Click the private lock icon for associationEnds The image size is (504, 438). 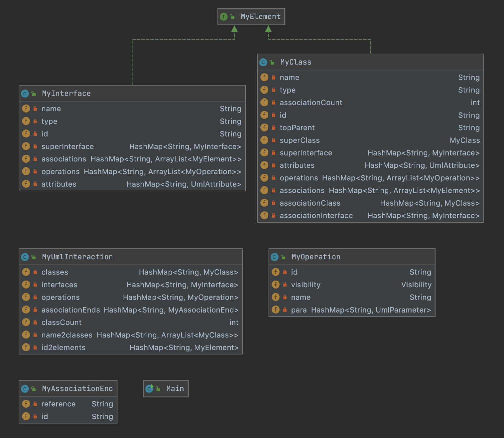point(35,310)
